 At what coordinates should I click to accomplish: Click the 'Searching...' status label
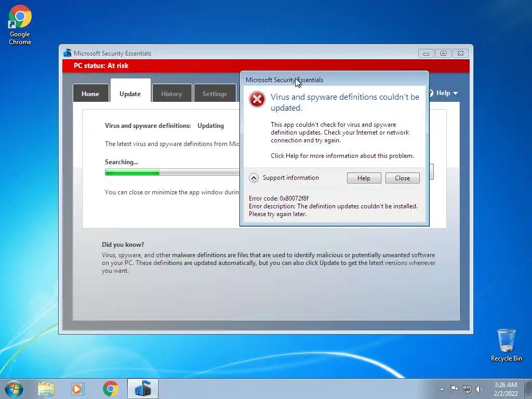coord(122,162)
